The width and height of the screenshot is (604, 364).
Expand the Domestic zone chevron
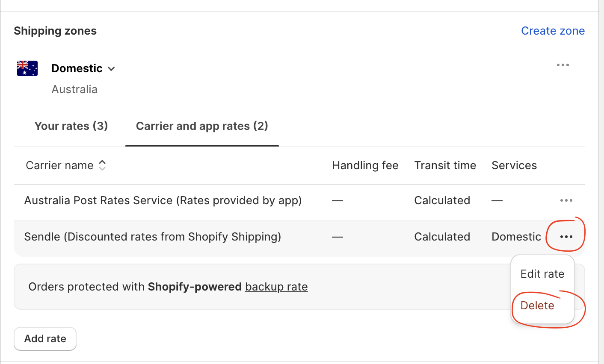point(112,69)
